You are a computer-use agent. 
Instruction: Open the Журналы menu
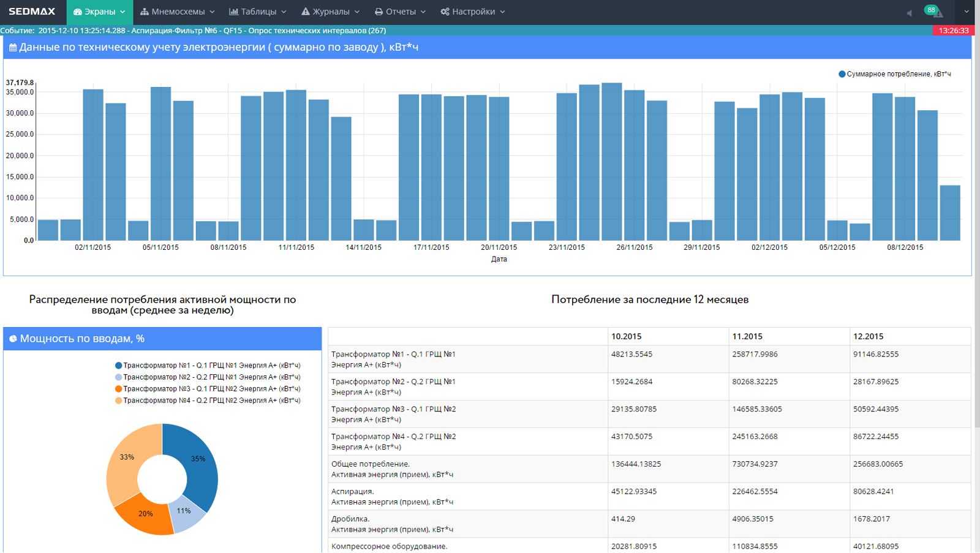331,12
